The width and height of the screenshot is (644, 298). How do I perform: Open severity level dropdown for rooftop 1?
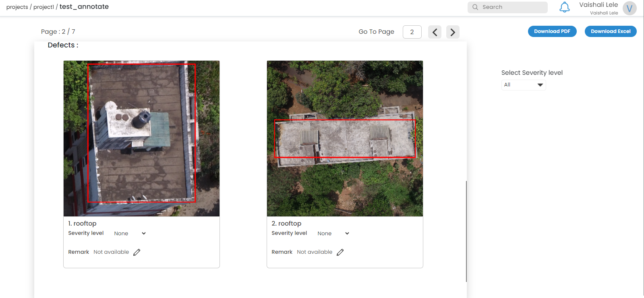point(130,233)
